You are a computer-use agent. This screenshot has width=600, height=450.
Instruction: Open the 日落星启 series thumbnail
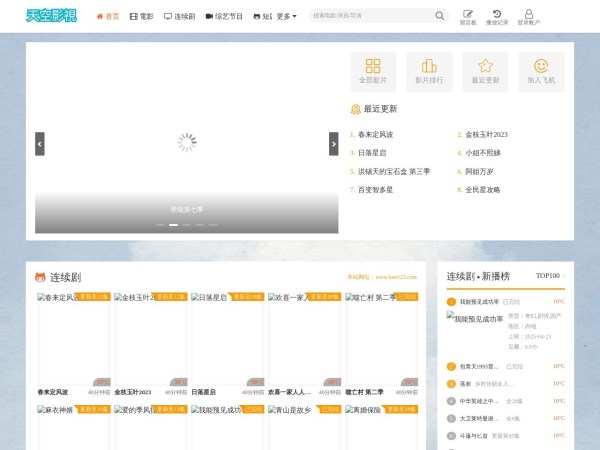(x=227, y=340)
